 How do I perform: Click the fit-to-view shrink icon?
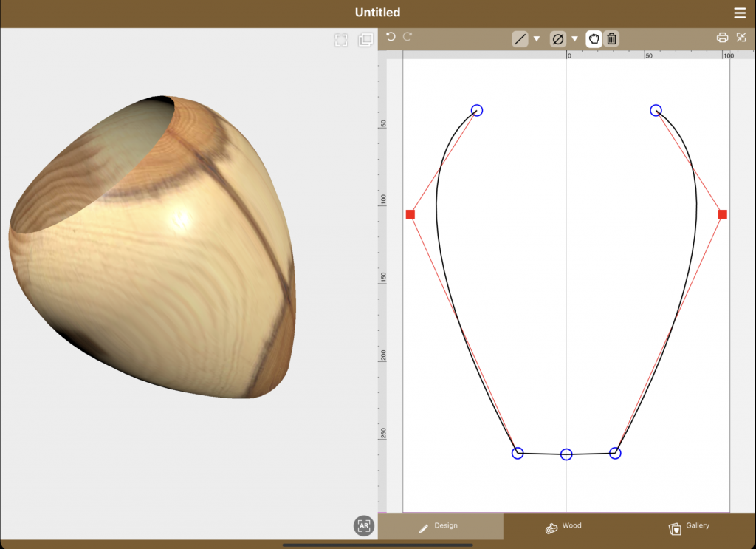coord(741,37)
